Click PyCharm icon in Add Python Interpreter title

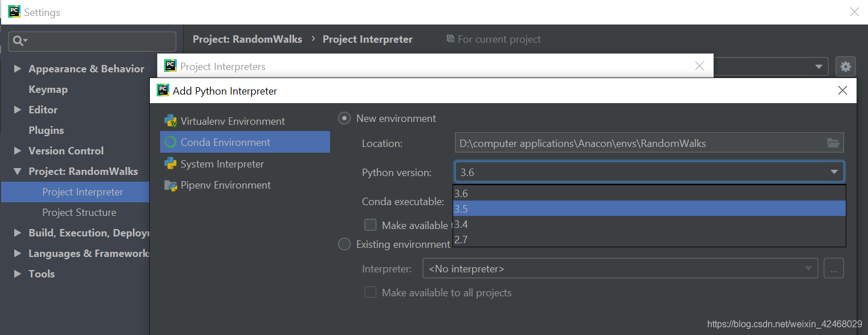163,91
